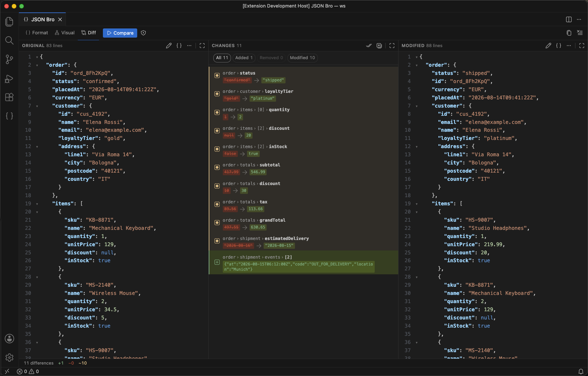Screen dimensions: 588x376
Task: Switch to the Format tab
Action: pos(37,33)
